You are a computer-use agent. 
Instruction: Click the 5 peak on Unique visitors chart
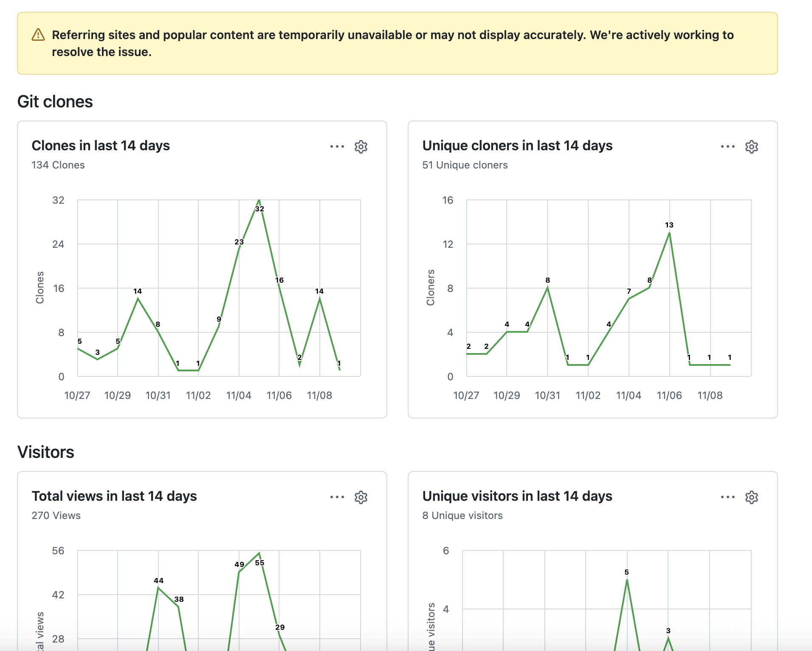(627, 580)
